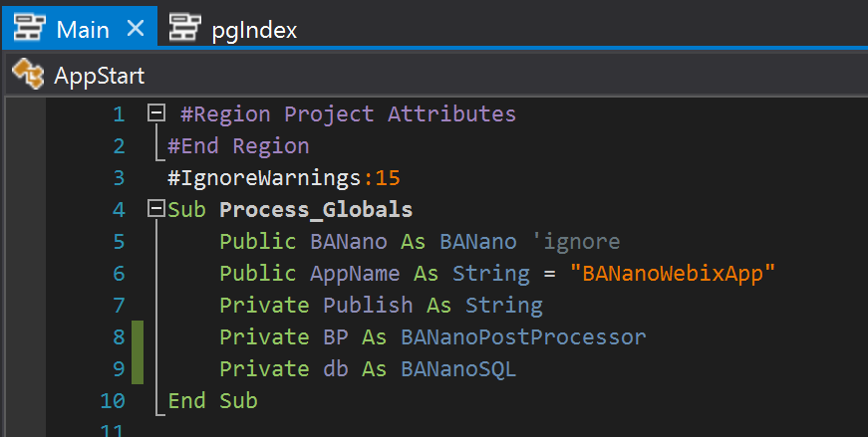Click the green change marker on line 9
Screen dimensions: 868x437
click(138, 369)
